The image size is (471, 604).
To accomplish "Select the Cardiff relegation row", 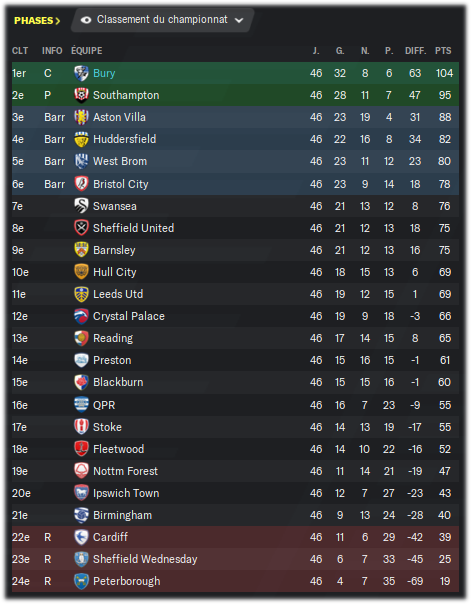I will [x=235, y=537].
